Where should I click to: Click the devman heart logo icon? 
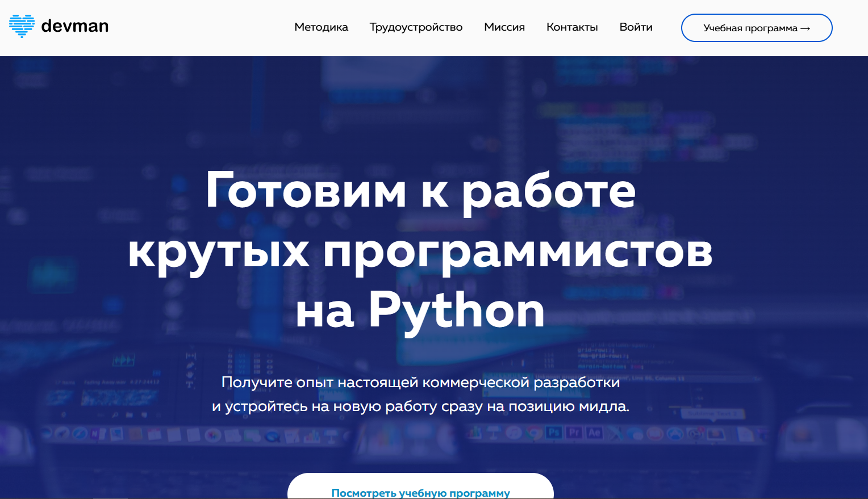[x=22, y=26]
